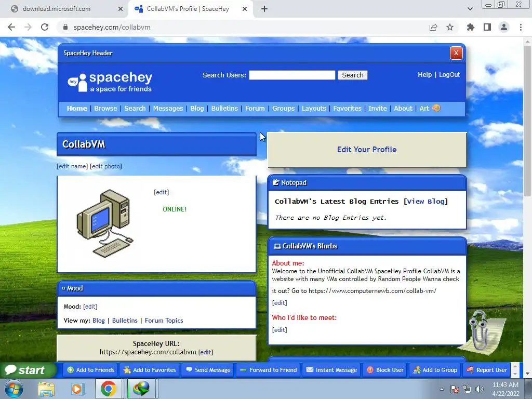Open Windows Explorer from taskbar
This screenshot has height=399, width=532.
[46, 389]
